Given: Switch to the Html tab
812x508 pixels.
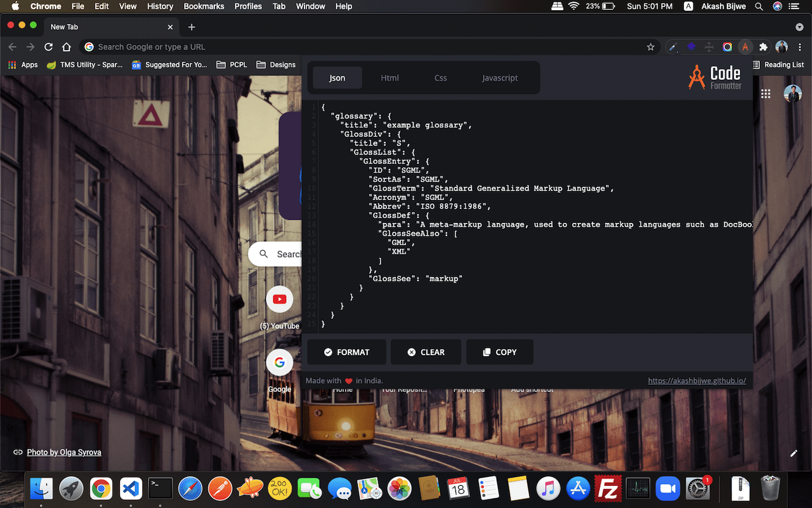Looking at the screenshot, I should point(390,77).
